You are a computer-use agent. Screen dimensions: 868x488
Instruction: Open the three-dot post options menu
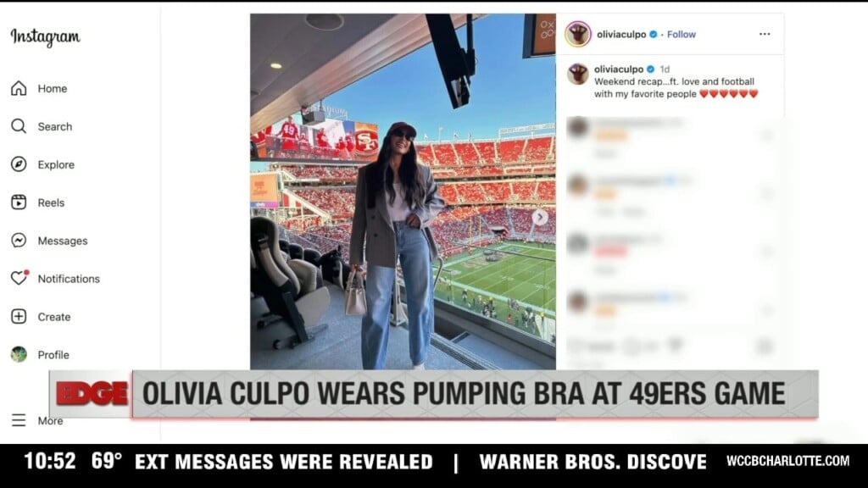click(x=765, y=34)
